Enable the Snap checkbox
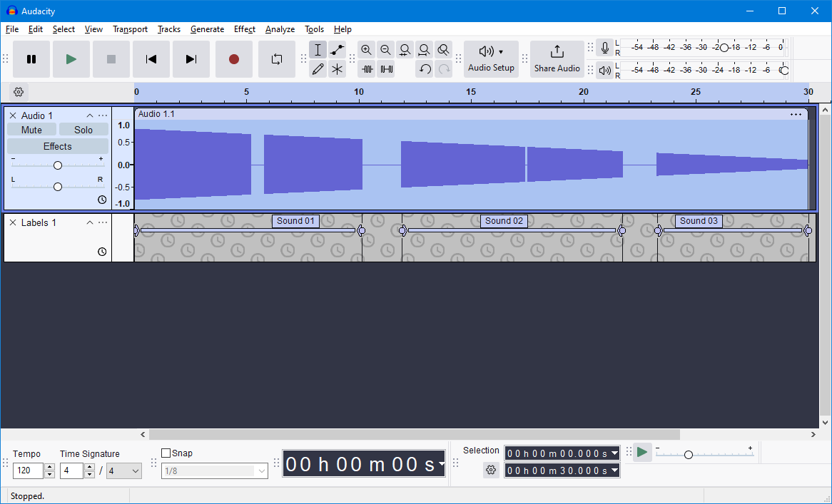Screen dimensions: 832x504 pyautogui.click(x=166, y=453)
